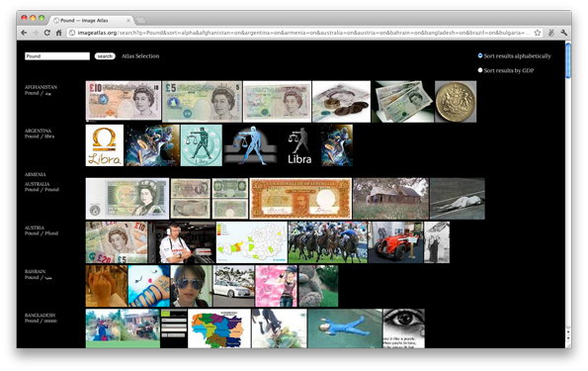The image size is (588, 371).
Task: Open the teal Libra scales thumbnail
Action: click(202, 145)
